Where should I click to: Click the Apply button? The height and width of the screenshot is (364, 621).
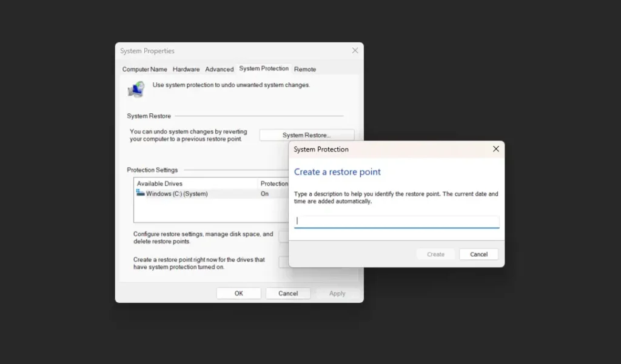[337, 293]
